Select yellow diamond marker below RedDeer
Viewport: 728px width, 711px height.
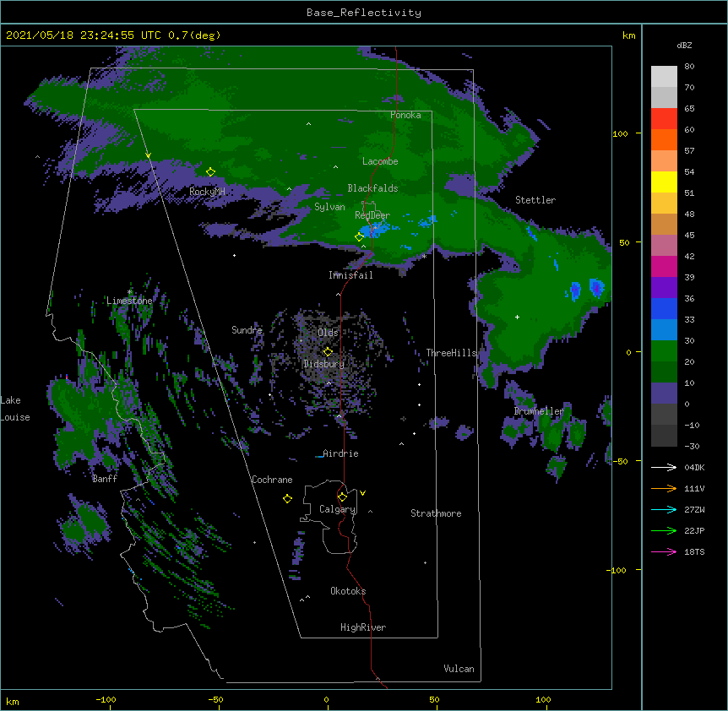click(x=359, y=236)
